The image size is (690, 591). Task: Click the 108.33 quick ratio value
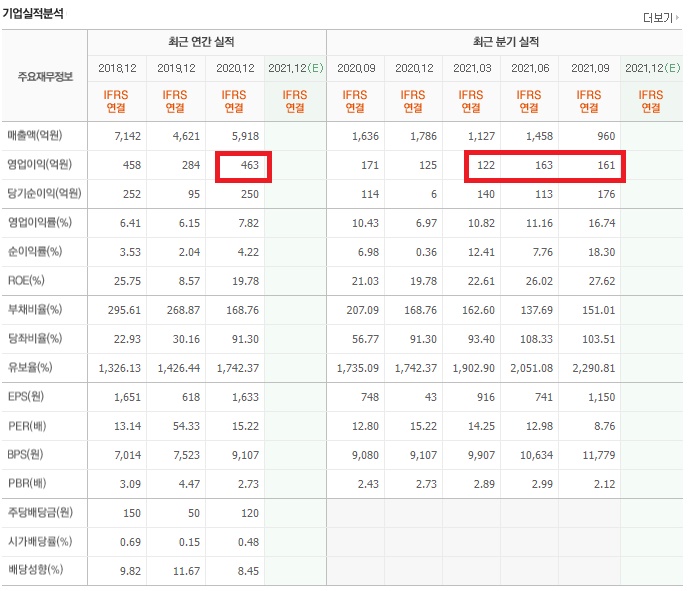tap(536, 339)
